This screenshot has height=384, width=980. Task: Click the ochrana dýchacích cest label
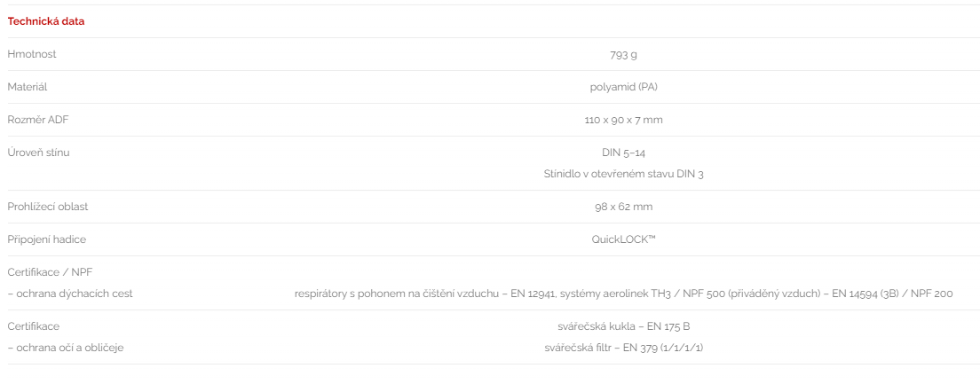[x=70, y=294]
